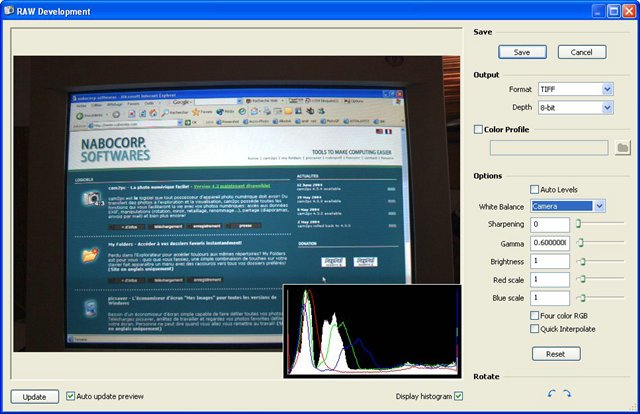Image resolution: width=640 pixels, height=414 pixels.
Task: Enable the Color Profile checkbox
Action: click(x=478, y=129)
